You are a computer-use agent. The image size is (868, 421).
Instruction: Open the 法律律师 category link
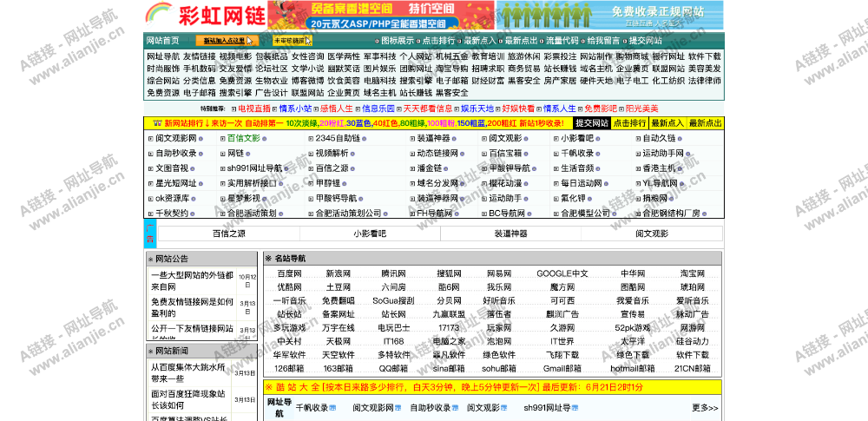point(705,81)
